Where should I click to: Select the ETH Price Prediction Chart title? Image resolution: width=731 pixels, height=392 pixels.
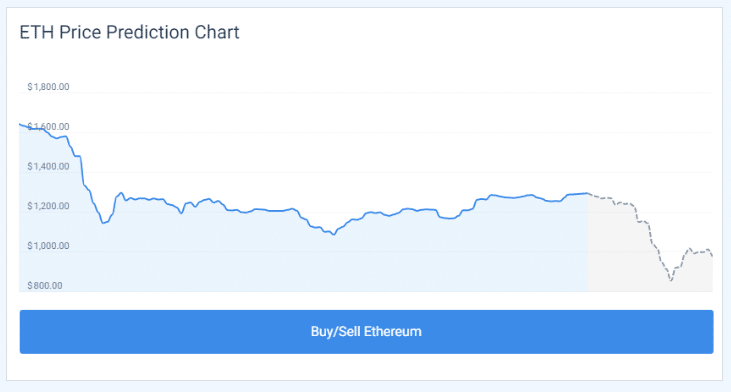click(129, 32)
